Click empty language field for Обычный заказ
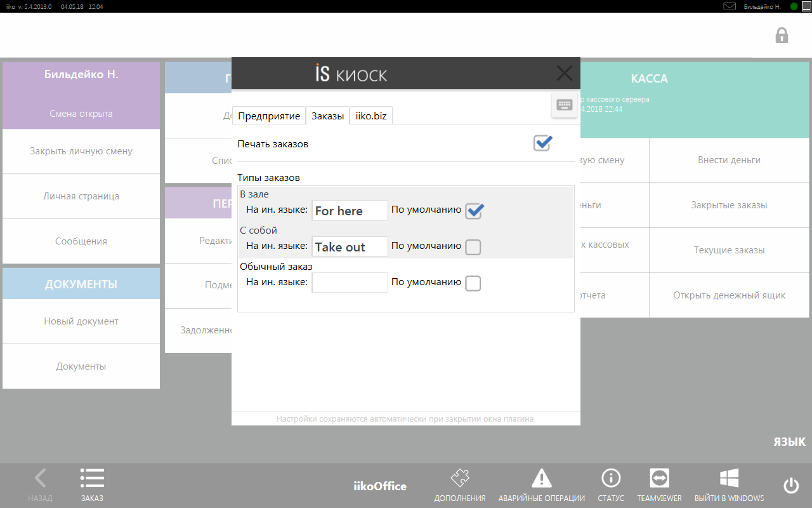This screenshot has height=508, width=812. (350, 283)
